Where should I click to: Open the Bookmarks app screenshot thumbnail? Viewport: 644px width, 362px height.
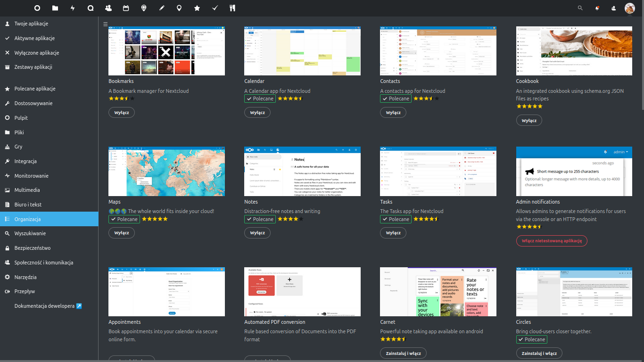point(166,51)
